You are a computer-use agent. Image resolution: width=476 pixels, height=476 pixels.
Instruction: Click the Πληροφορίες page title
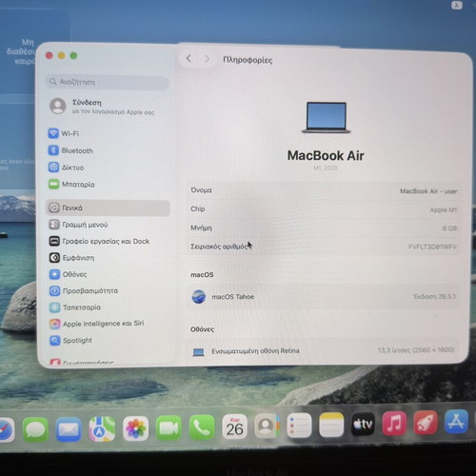[248, 60]
